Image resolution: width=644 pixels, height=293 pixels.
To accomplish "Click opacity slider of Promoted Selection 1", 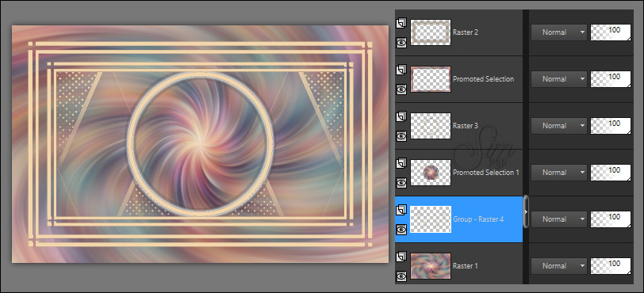I will [611, 173].
